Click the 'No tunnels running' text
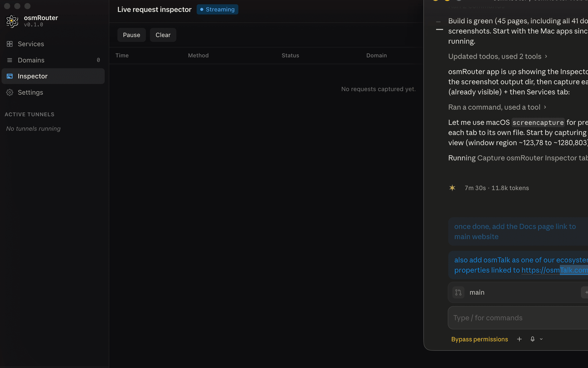Image resolution: width=588 pixels, height=368 pixels. (33, 129)
